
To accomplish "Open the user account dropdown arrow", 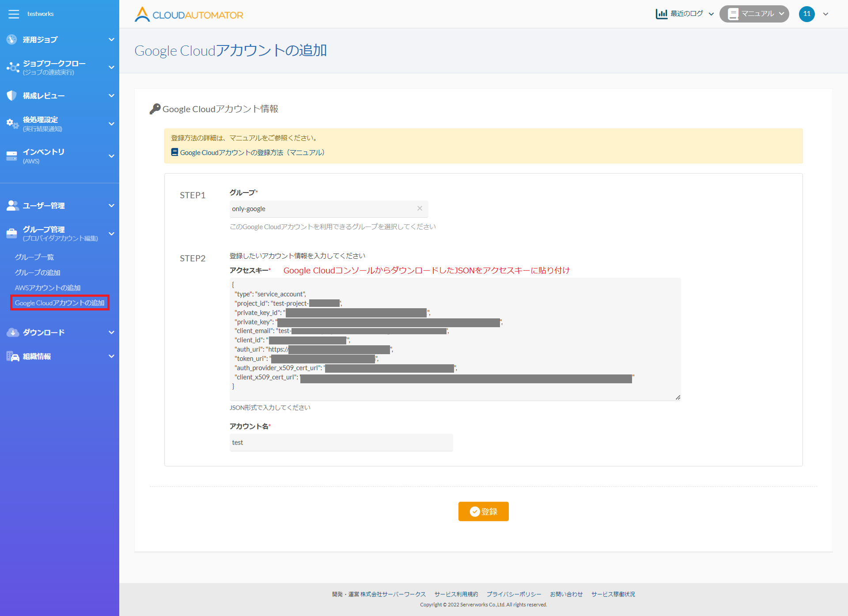I will tap(825, 14).
